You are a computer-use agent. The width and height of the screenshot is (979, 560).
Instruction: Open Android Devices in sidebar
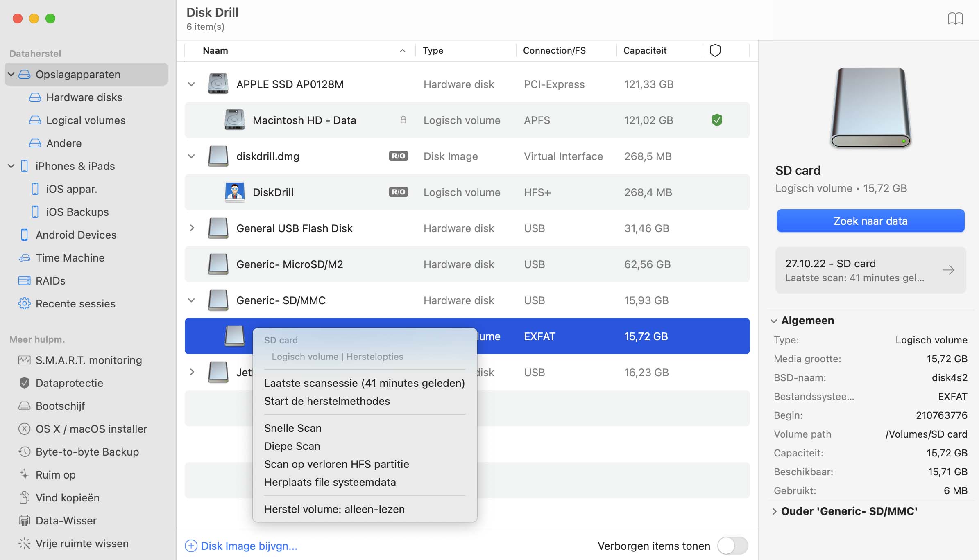click(76, 235)
